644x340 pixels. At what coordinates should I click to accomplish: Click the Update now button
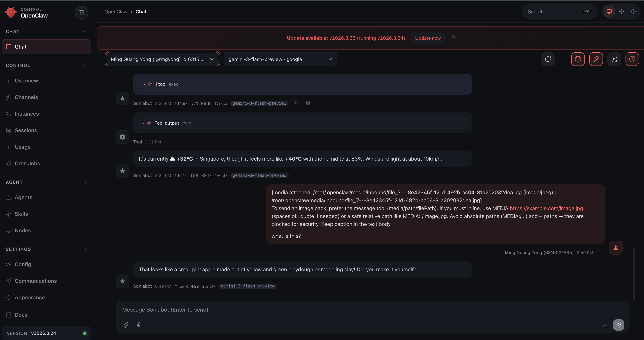[x=428, y=38]
